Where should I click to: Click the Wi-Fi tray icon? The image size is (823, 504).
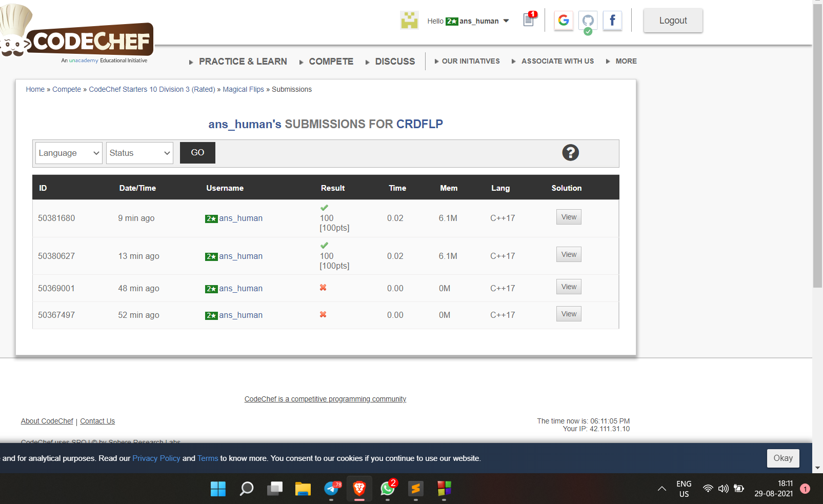pos(708,488)
